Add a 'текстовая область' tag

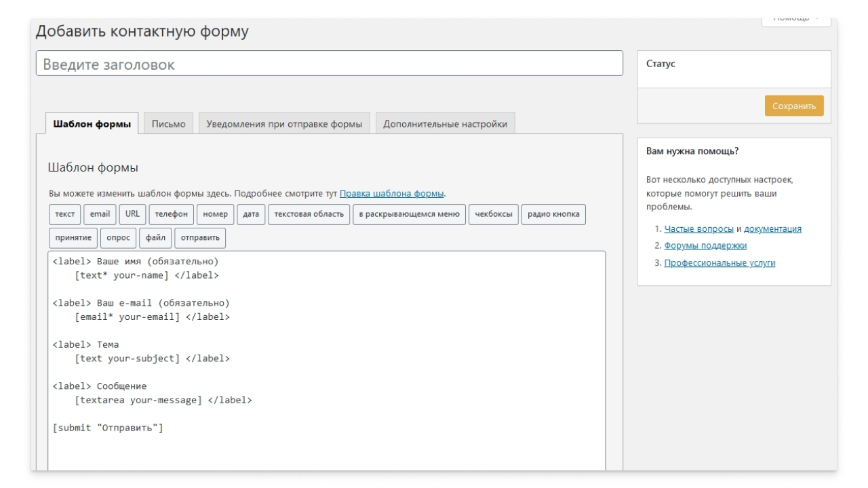pos(309,214)
